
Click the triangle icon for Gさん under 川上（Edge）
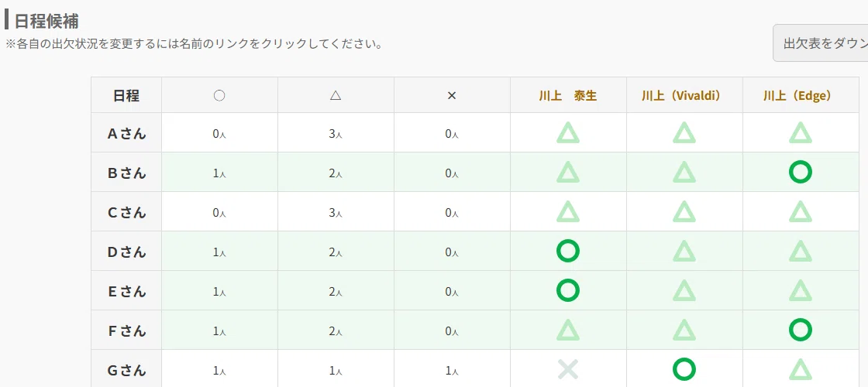800,369
